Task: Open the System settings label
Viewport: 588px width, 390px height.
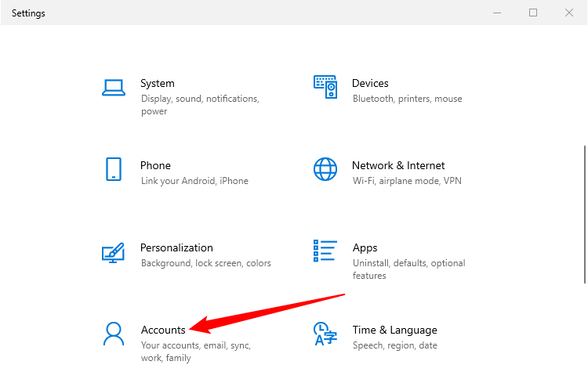Action: [x=158, y=83]
